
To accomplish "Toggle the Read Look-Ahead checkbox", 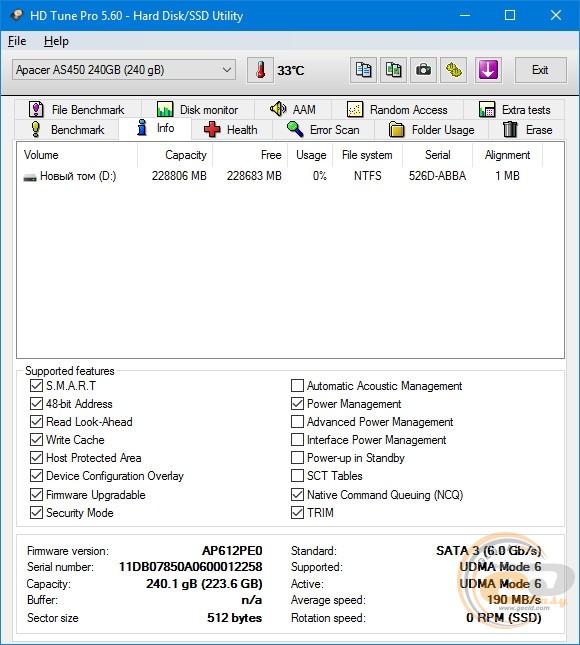I will [36, 422].
